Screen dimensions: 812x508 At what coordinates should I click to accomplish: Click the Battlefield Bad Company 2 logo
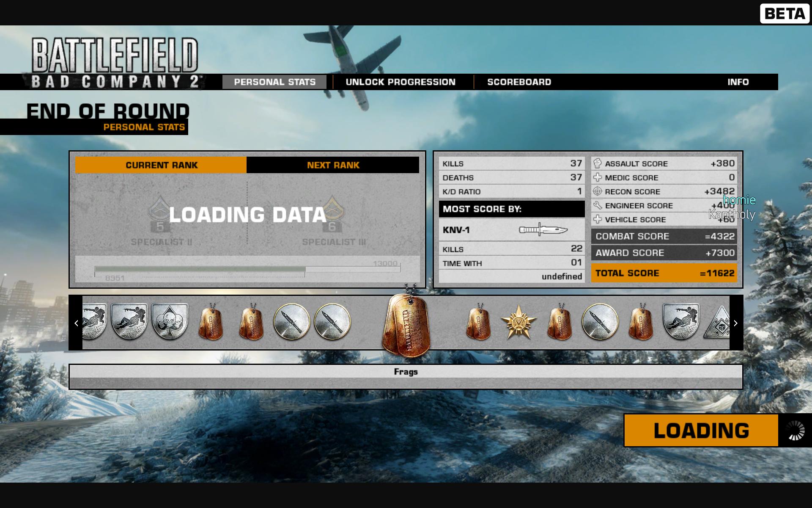click(115, 63)
